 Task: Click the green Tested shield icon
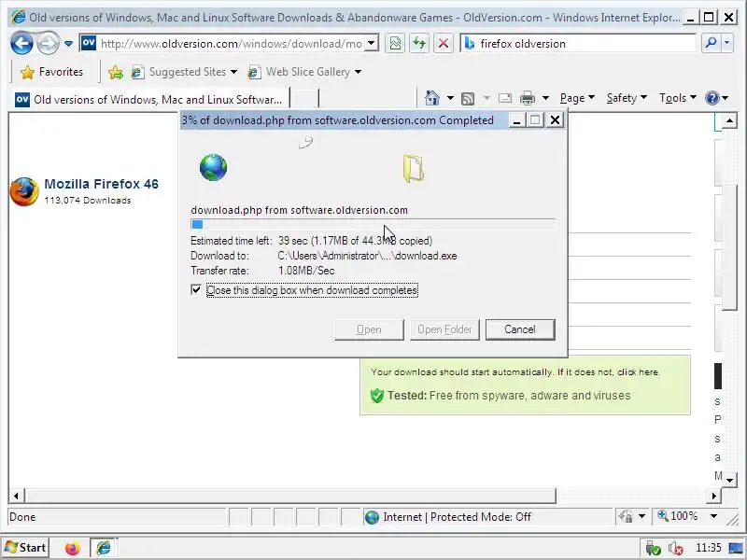click(x=377, y=395)
